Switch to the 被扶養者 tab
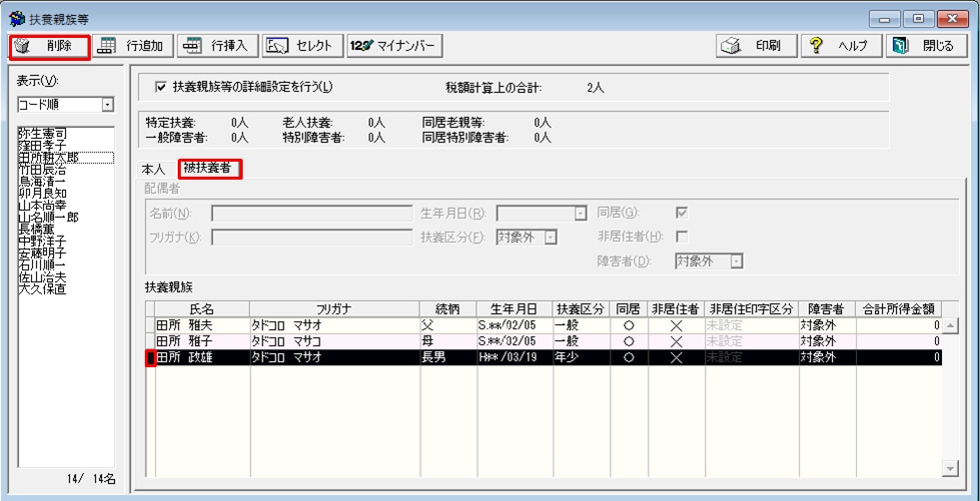Image resolution: width=980 pixels, height=501 pixels. (209, 169)
